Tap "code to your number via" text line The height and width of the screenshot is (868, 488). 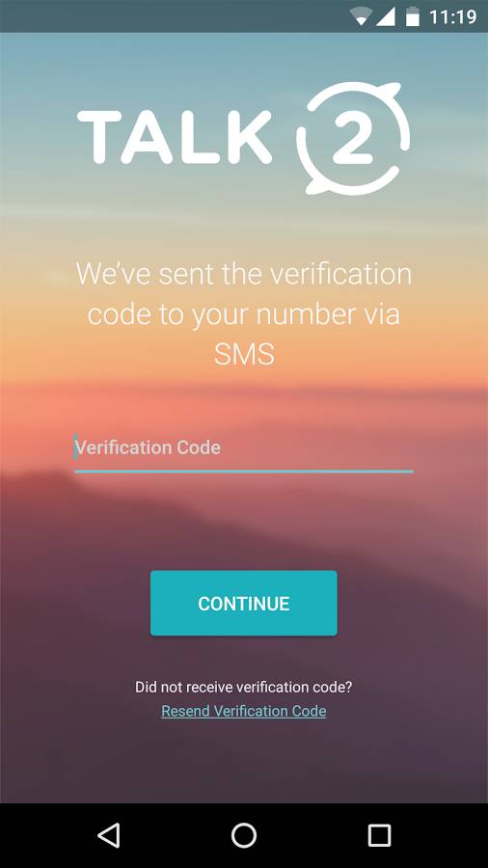tap(244, 313)
